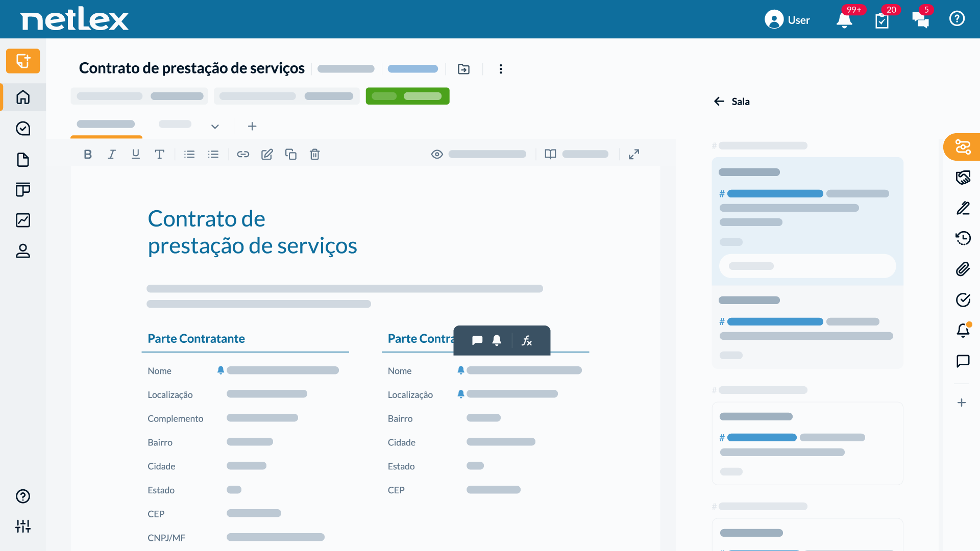
Task: Insert a hyperlink via link icon
Action: (x=243, y=155)
